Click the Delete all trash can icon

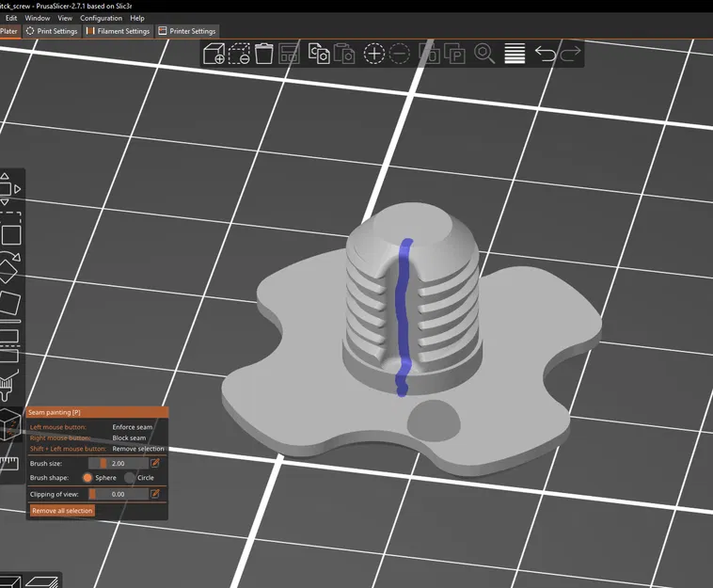tap(263, 54)
